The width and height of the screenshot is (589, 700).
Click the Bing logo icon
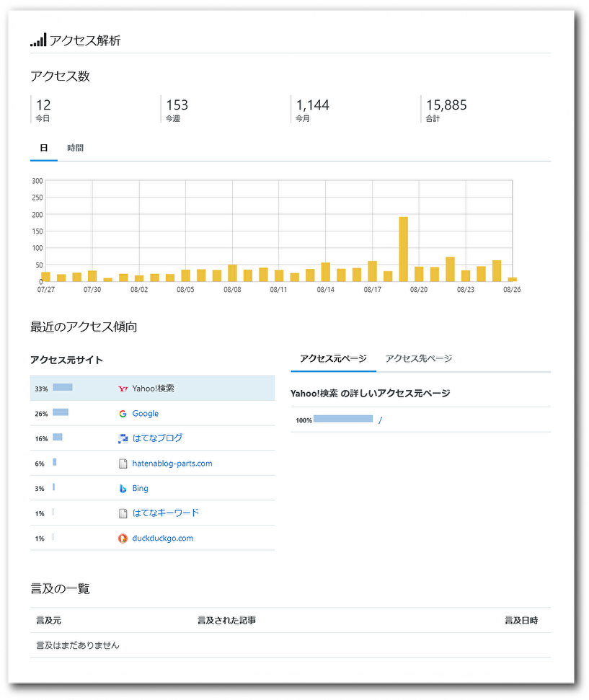(x=123, y=488)
